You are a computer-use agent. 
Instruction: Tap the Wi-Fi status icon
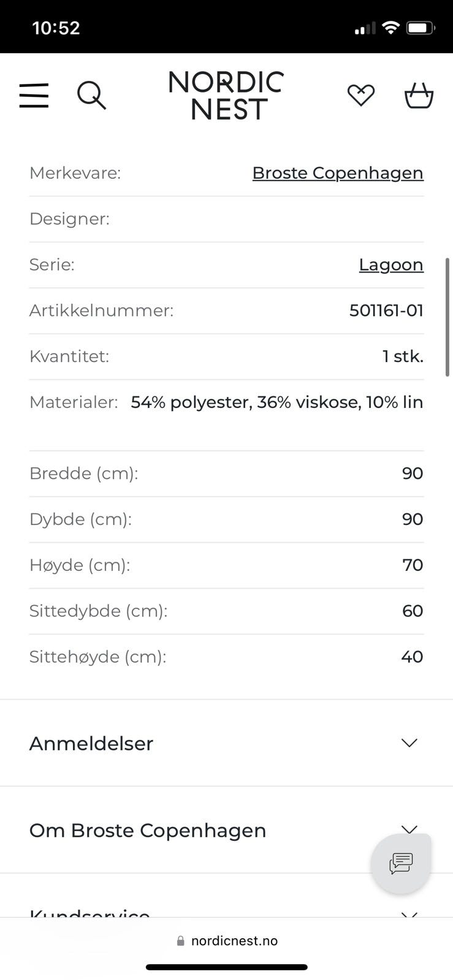[x=390, y=28]
